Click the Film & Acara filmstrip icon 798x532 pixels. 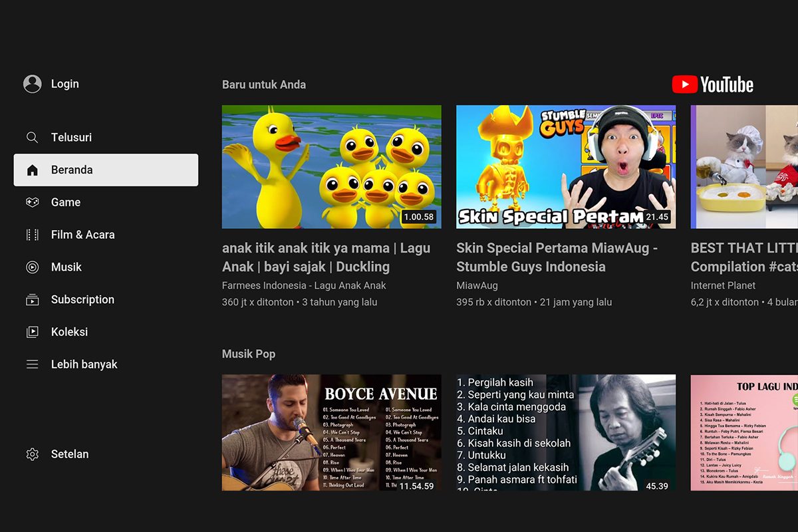(x=32, y=235)
